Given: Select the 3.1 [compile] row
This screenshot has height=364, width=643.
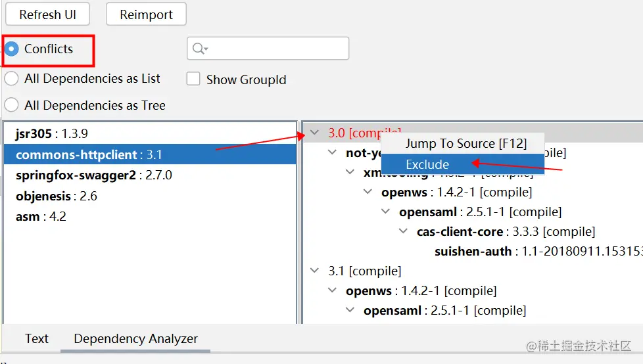Looking at the screenshot, I should point(364,271).
